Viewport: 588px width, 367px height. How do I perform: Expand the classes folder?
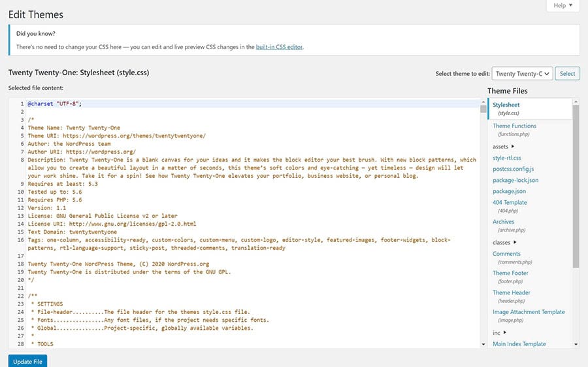pyautogui.click(x=504, y=242)
